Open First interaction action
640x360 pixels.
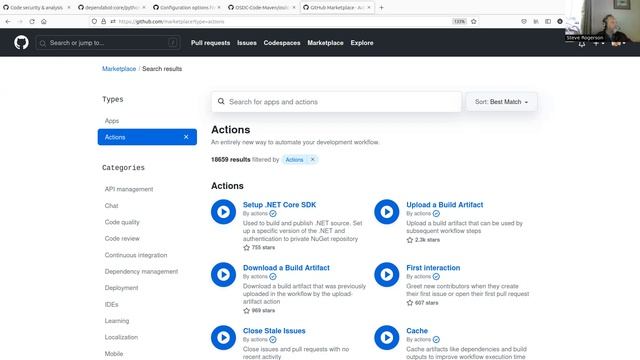[433, 268]
